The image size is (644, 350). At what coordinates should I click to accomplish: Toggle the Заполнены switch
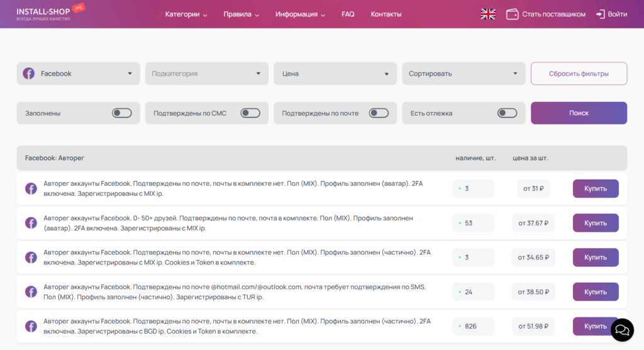[122, 113]
